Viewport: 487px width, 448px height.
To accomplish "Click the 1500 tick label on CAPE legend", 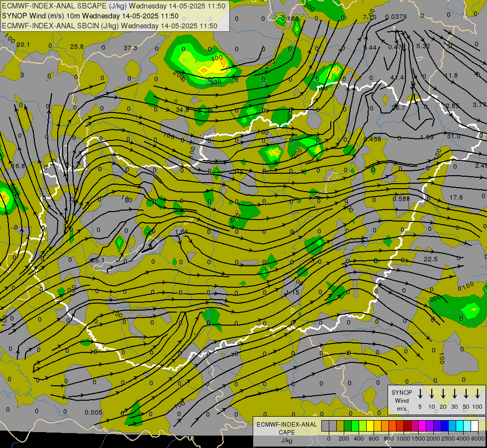I will (418, 439).
